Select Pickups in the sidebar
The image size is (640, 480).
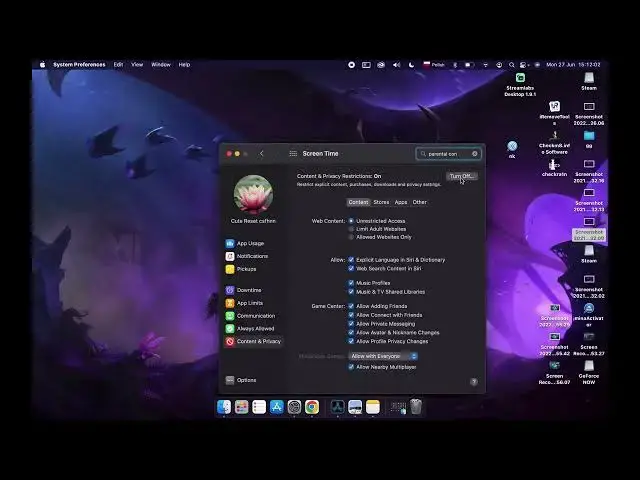pyautogui.click(x=241, y=269)
